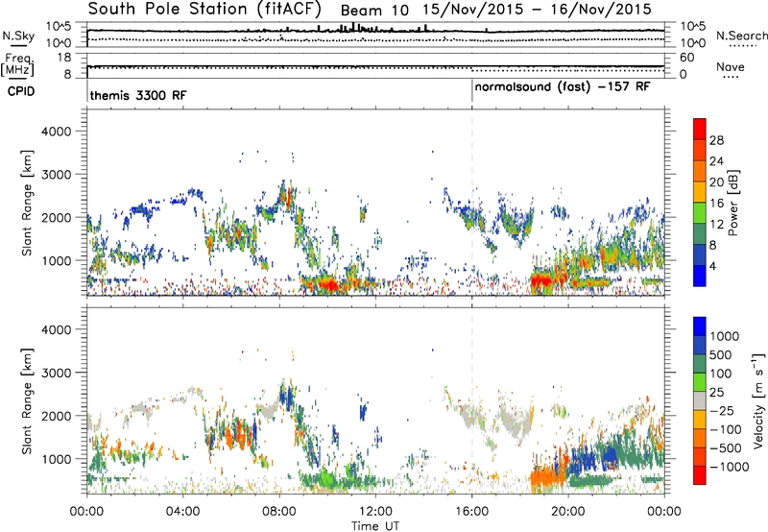Click the power panel 'Slant Range [km]' label
This screenshot has width=768, height=532.
[27, 203]
